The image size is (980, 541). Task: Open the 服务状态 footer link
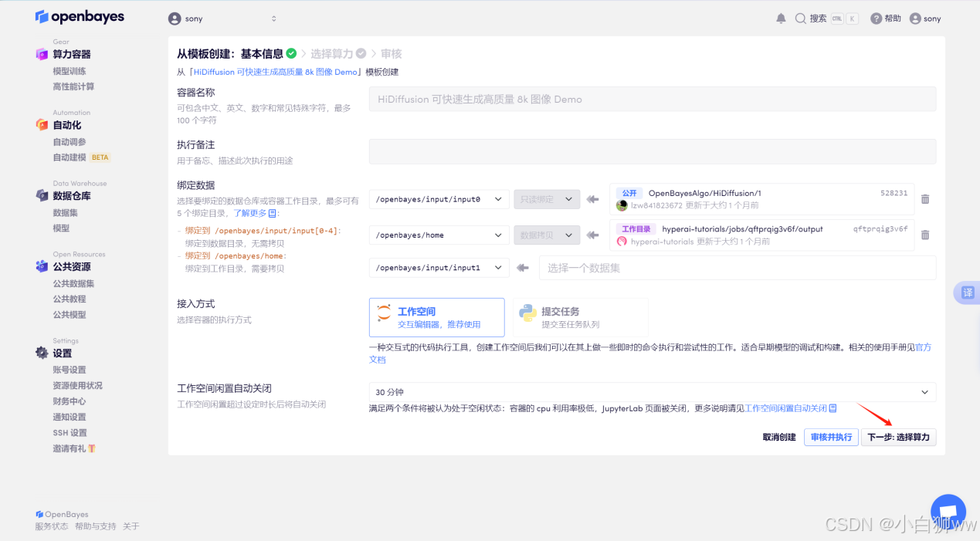coord(52,526)
